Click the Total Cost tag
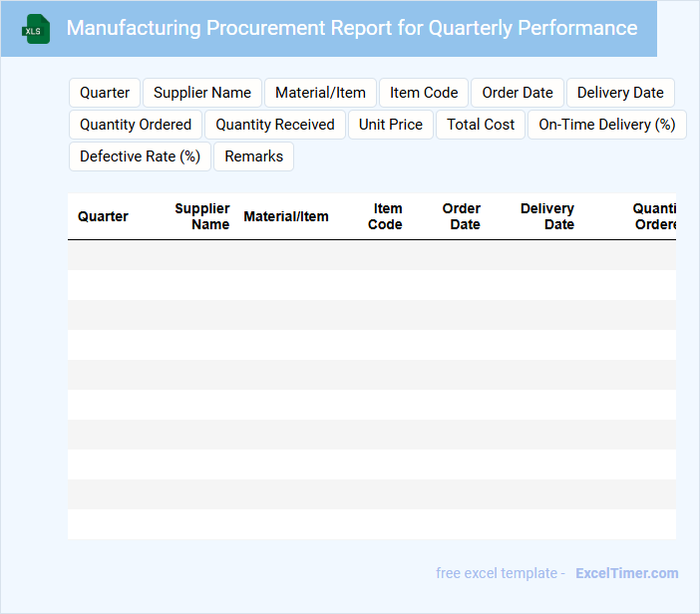Screen dimensions: 700x614 pyautogui.click(x=481, y=125)
